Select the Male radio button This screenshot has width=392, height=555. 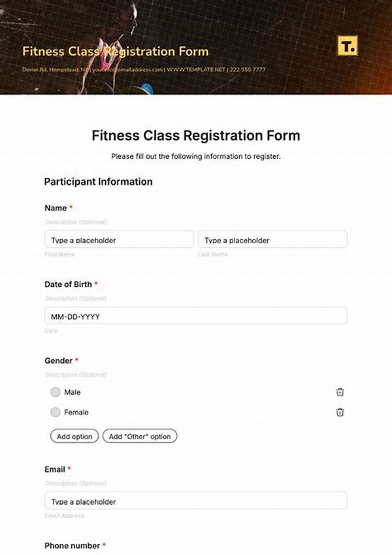(56, 392)
